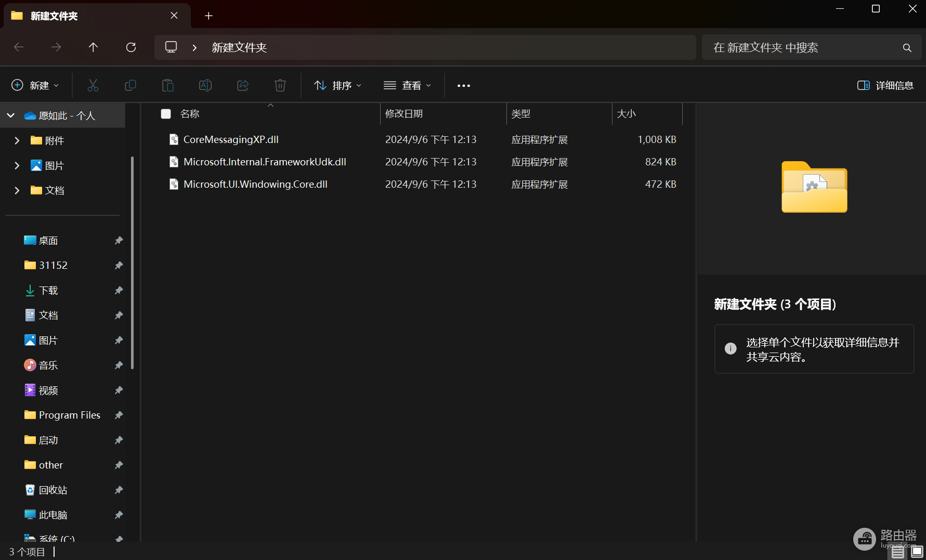
Task: Select the CoreMessagingXP.dll file
Action: 231,139
